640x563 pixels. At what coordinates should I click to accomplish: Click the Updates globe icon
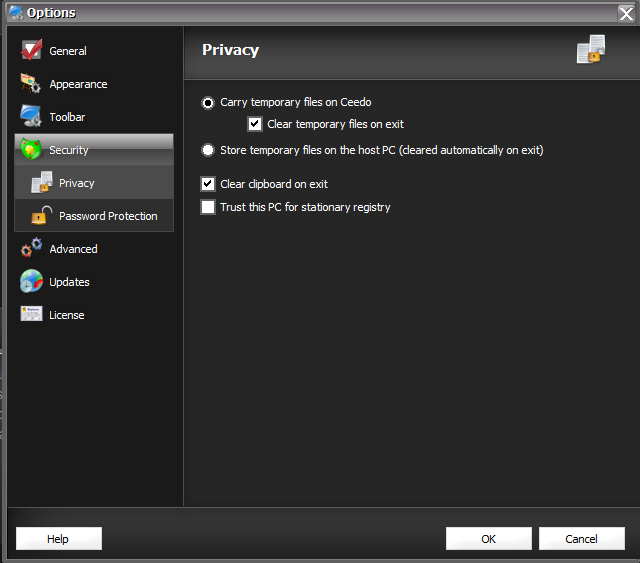click(x=31, y=282)
